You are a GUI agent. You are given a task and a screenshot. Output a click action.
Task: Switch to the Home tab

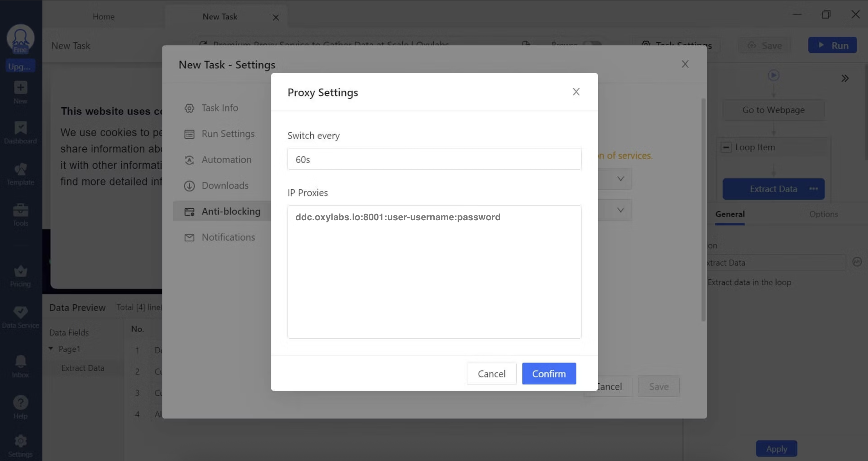click(x=103, y=16)
